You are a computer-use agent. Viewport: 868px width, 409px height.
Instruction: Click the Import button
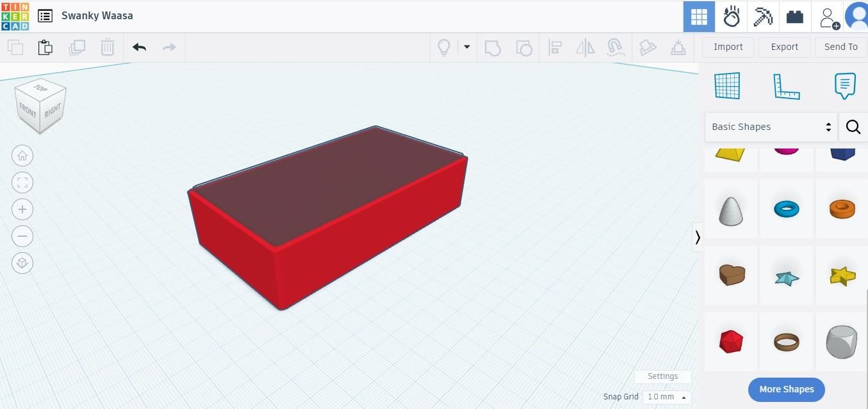tap(728, 47)
